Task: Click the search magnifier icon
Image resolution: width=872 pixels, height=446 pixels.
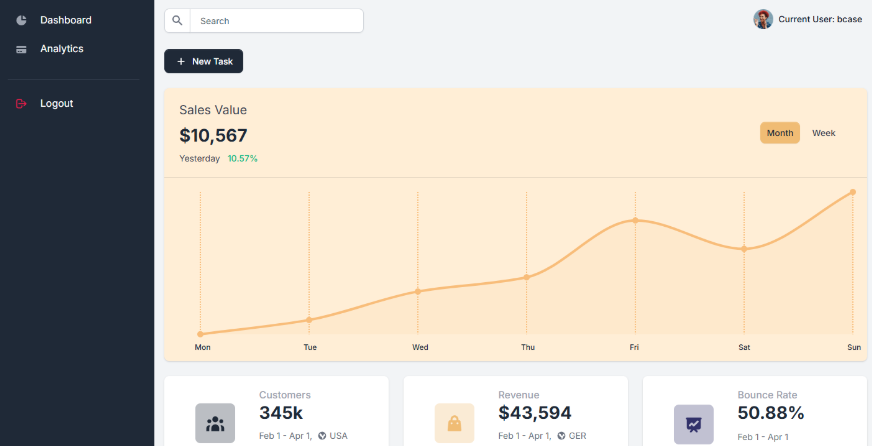Action: (x=177, y=21)
